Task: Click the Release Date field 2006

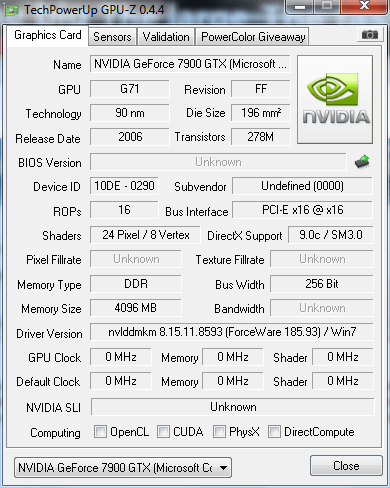Action: (x=130, y=137)
